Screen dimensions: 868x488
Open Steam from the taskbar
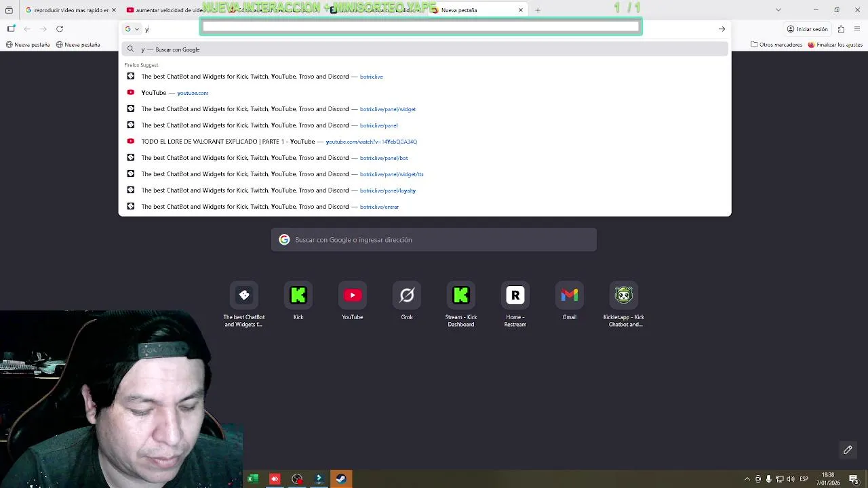pos(341,479)
